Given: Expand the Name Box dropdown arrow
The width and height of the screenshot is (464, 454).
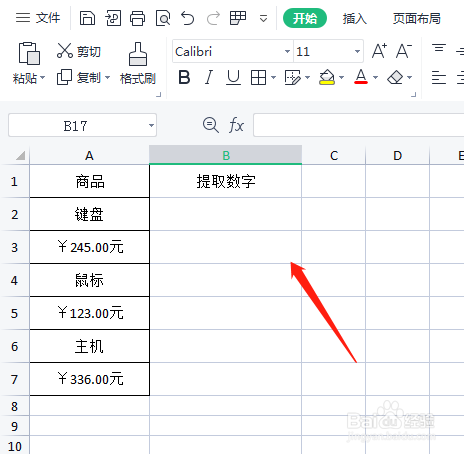Looking at the screenshot, I should point(151,126).
